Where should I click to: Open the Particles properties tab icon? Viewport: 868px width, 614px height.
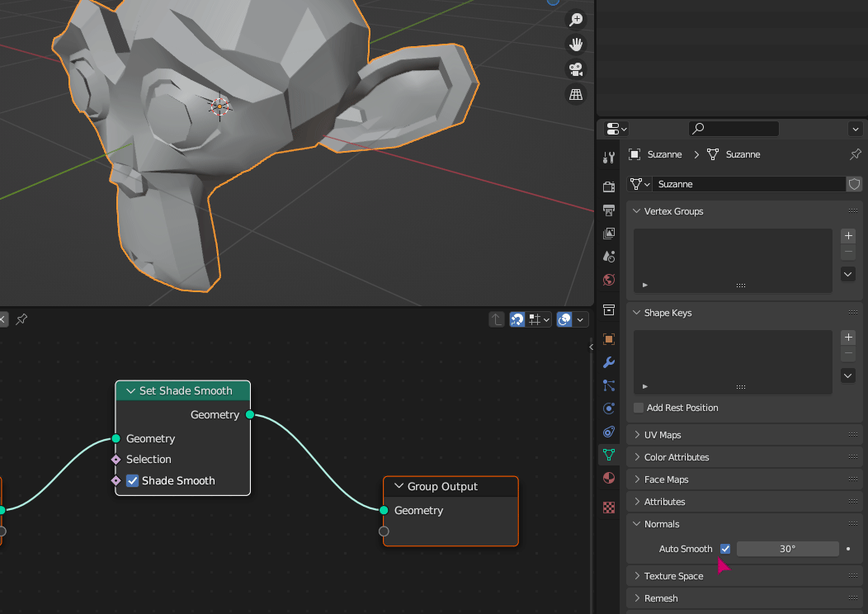(x=609, y=385)
